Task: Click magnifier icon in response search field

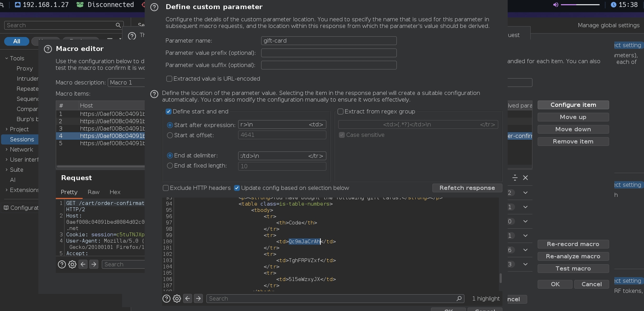Action: [459, 298]
